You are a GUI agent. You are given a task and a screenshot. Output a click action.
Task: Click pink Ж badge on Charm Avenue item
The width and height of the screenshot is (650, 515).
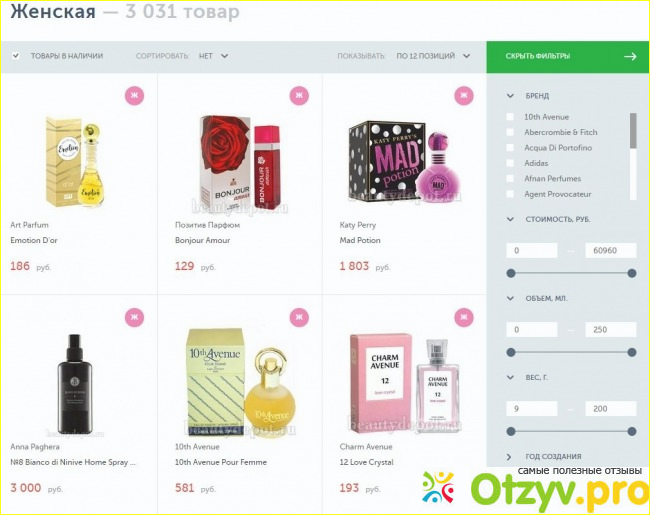tap(463, 317)
